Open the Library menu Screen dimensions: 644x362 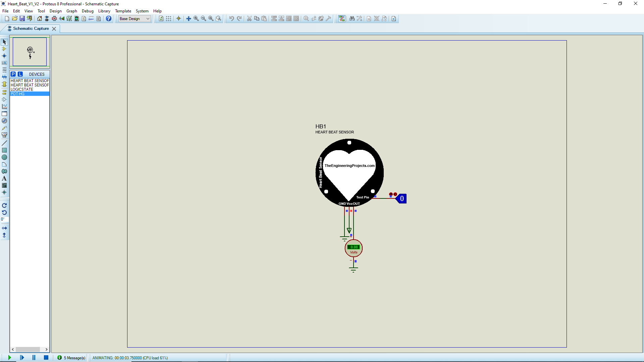click(104, 11)
